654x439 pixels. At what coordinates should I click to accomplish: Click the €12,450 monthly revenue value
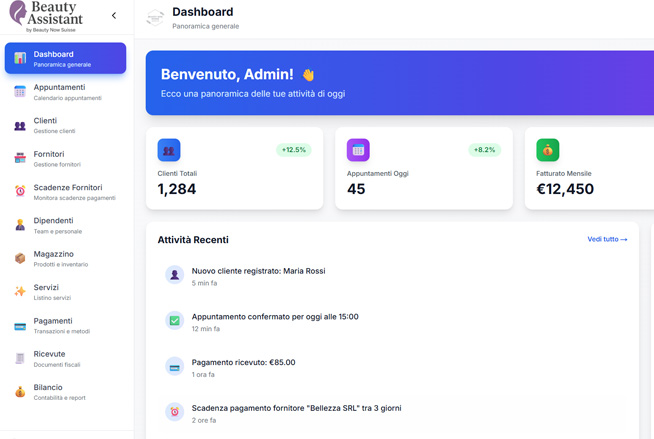tap(565, 189)
